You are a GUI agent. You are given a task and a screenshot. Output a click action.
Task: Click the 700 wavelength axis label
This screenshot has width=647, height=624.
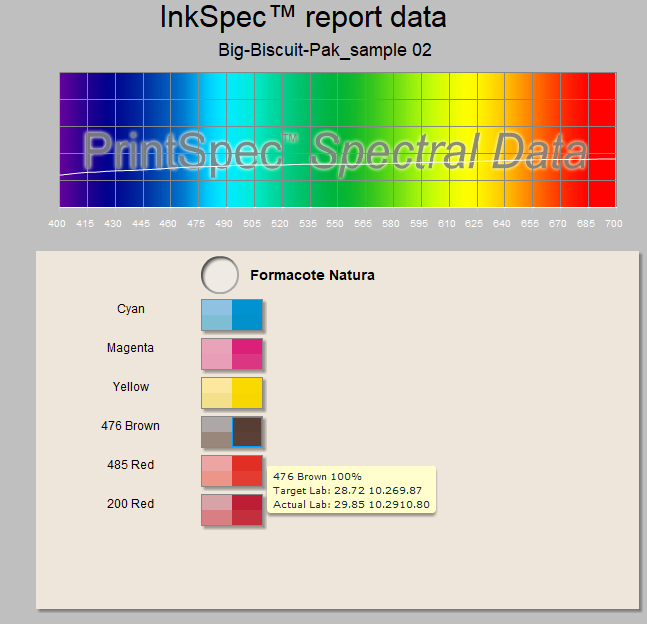click(614, 224)
